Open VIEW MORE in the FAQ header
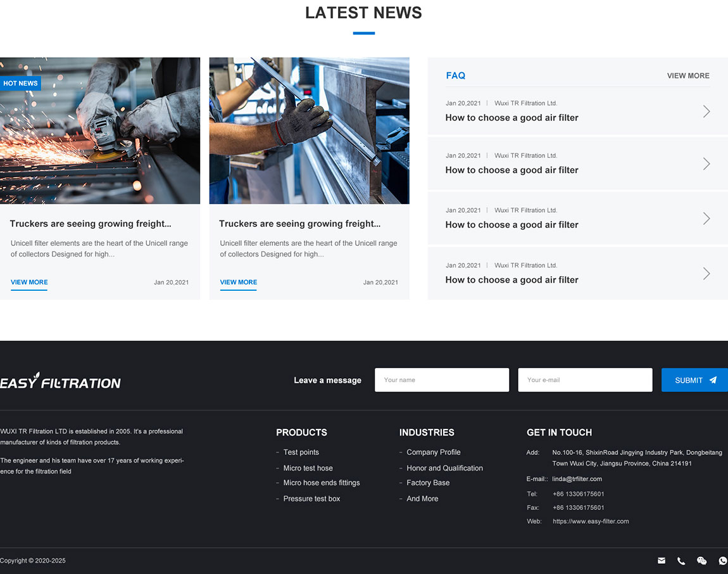Image resolution: width=728 pixels, height=574 pixels. point(688,76)
